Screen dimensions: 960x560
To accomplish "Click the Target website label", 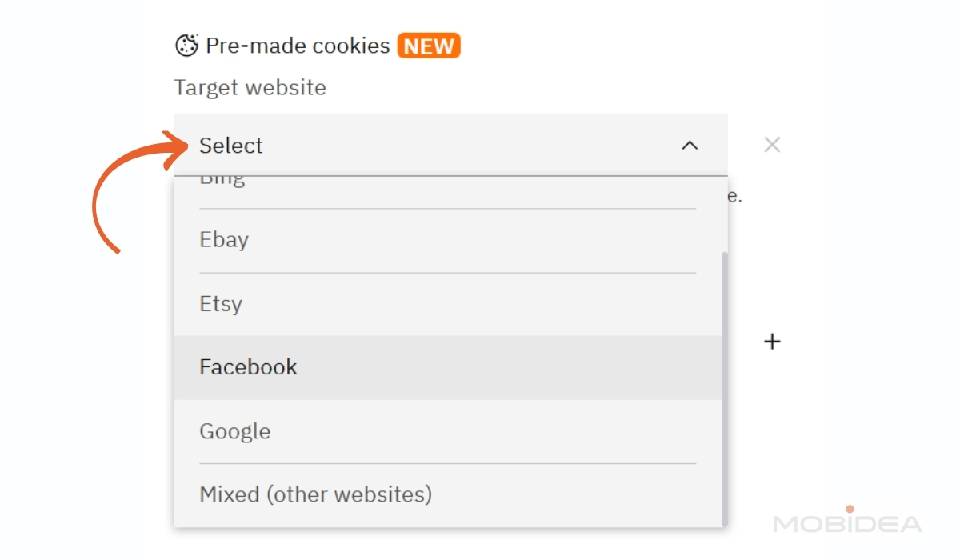I will tap(250, 87).
